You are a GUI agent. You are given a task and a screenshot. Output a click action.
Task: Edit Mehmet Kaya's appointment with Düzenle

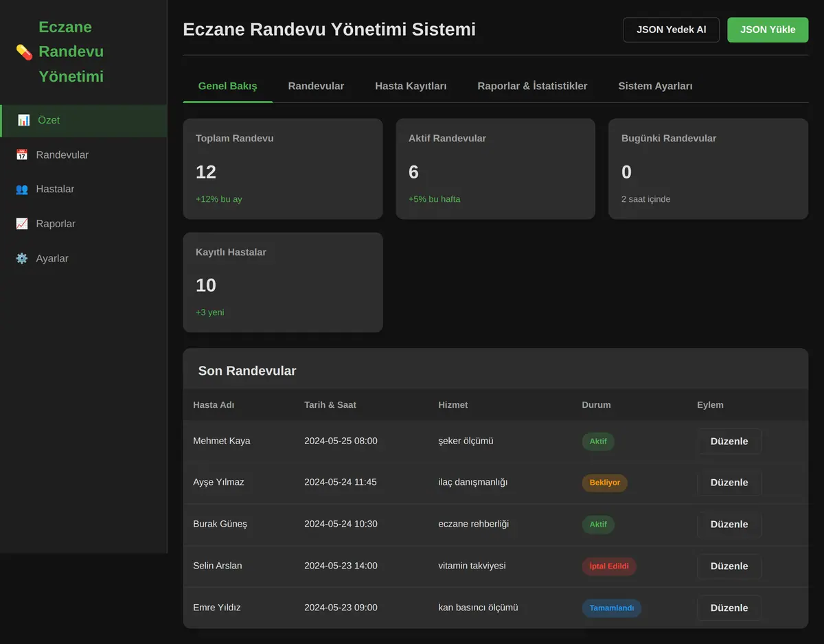pos(729,441)
